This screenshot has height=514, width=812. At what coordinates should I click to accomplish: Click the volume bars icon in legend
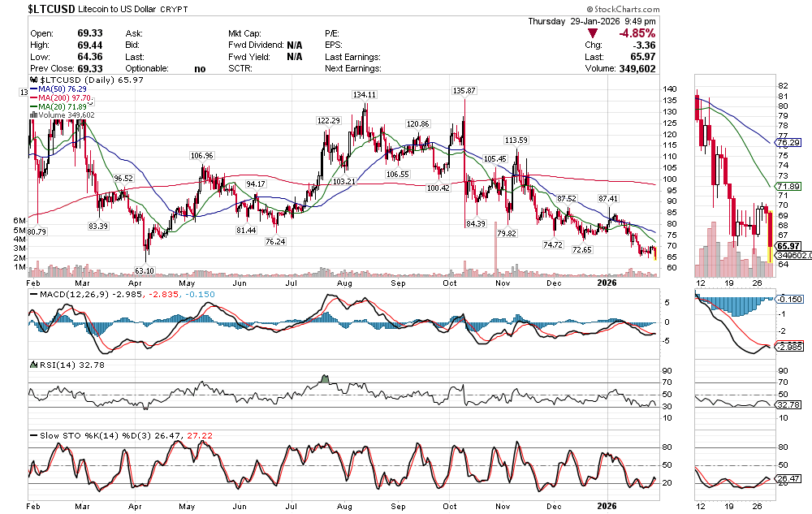point(32,115)
